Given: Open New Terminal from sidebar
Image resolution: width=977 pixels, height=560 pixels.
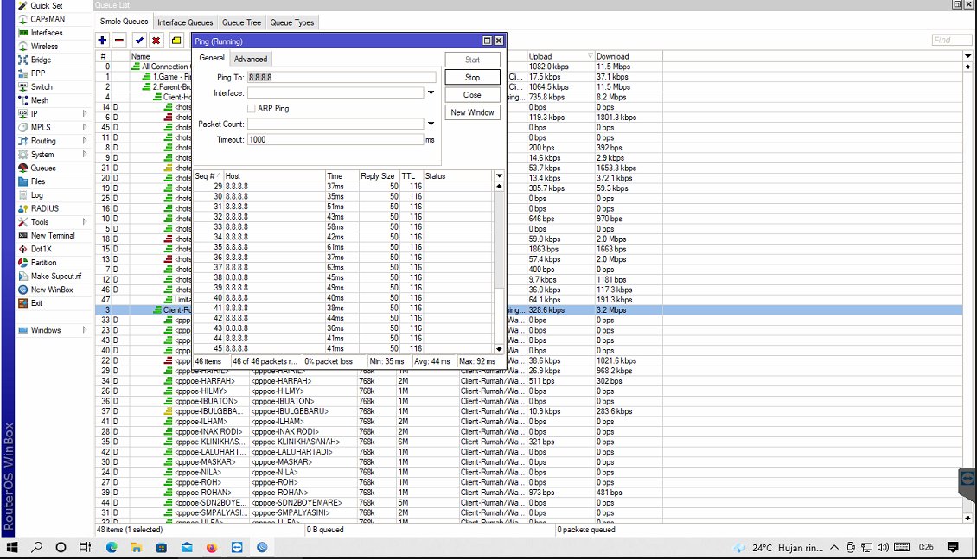Looking at the screenshot, I should pos(53,235).
